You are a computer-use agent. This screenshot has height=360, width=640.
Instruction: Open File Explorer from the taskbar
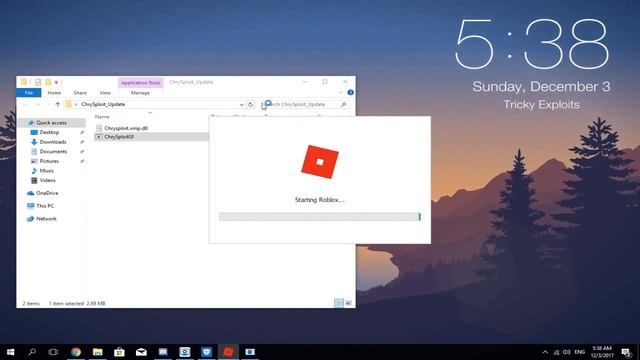[x=98, y=352]
